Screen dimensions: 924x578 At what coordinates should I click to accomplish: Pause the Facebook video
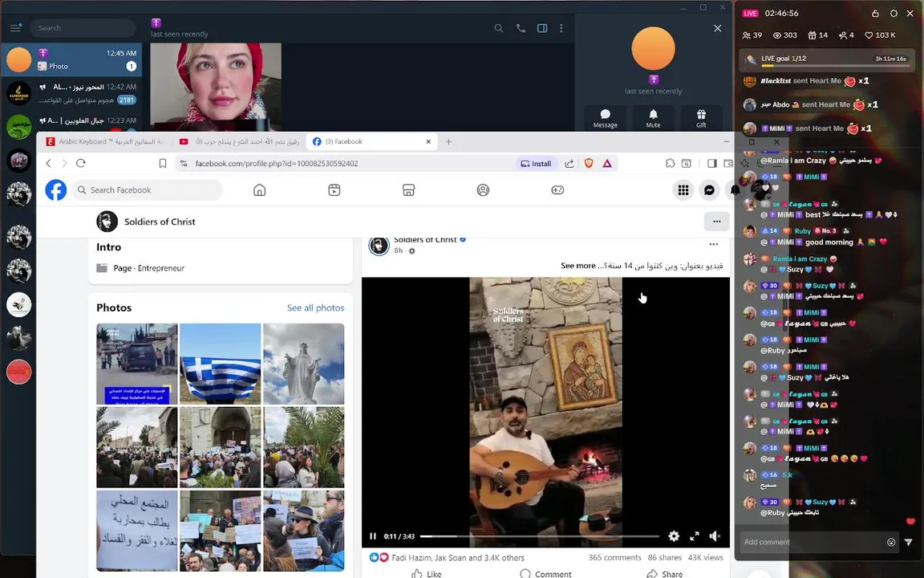coord(373,536)
